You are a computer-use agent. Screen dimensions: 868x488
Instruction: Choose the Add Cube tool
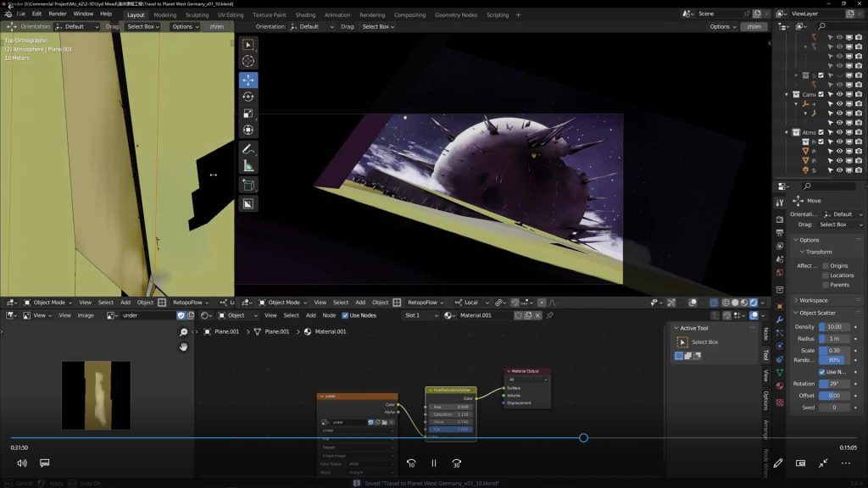[x=248, y=184]
